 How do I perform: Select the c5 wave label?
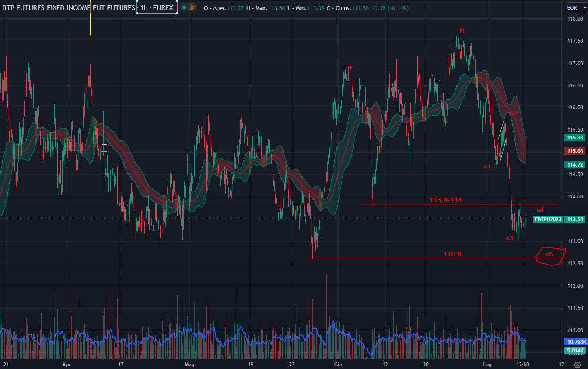tap(549, 254)
